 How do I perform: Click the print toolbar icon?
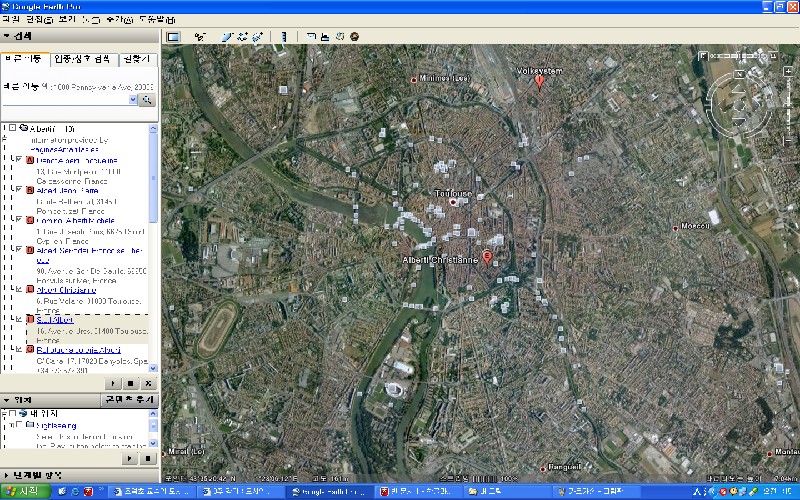[x=326, y=37]
